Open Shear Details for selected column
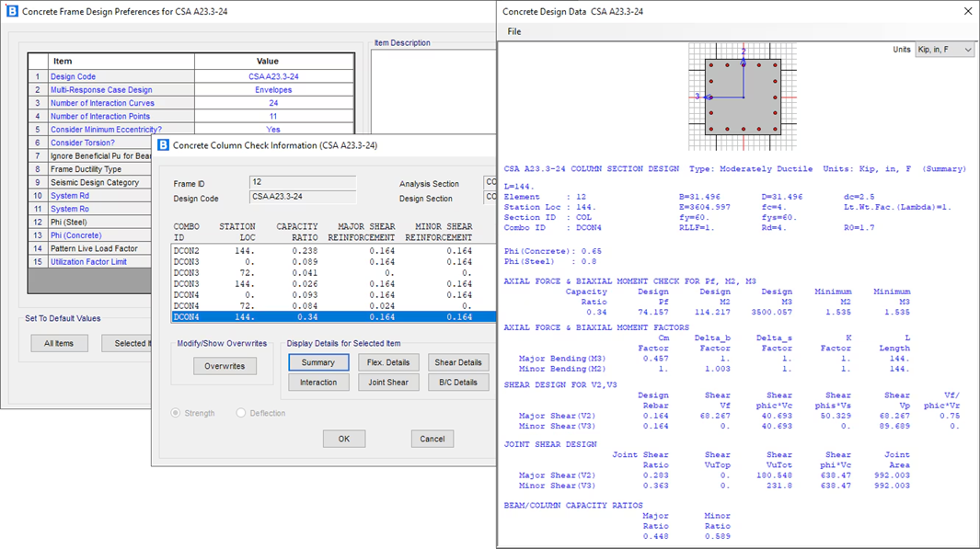The image size is (980, 549). pyautogui.click(x=458, y=362)
